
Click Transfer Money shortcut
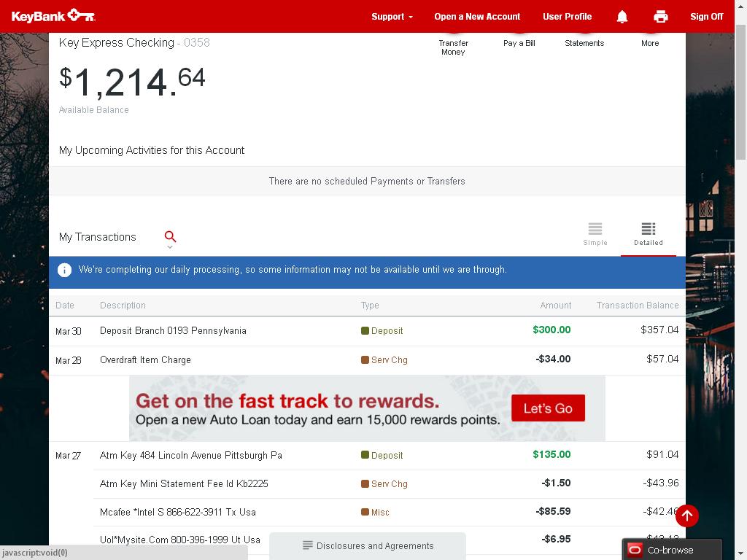coord(453,47)
